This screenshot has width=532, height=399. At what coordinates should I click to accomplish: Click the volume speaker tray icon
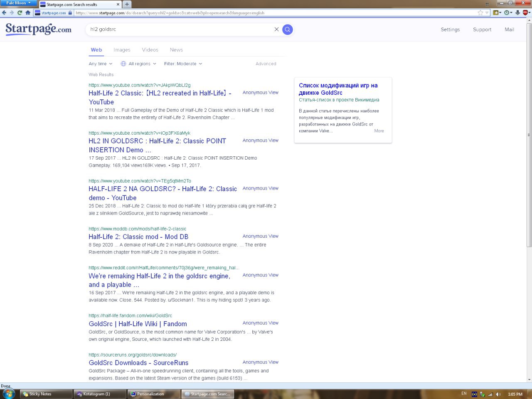click(x=498, y=394)
